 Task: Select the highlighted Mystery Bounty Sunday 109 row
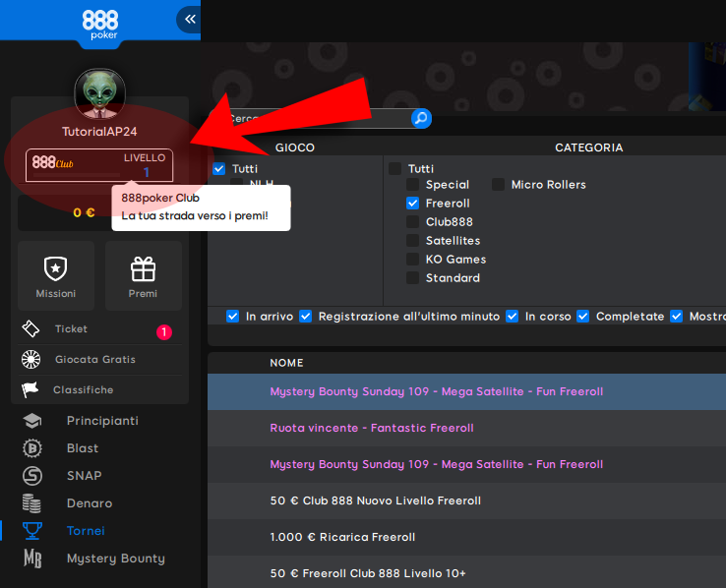point(466,392)
